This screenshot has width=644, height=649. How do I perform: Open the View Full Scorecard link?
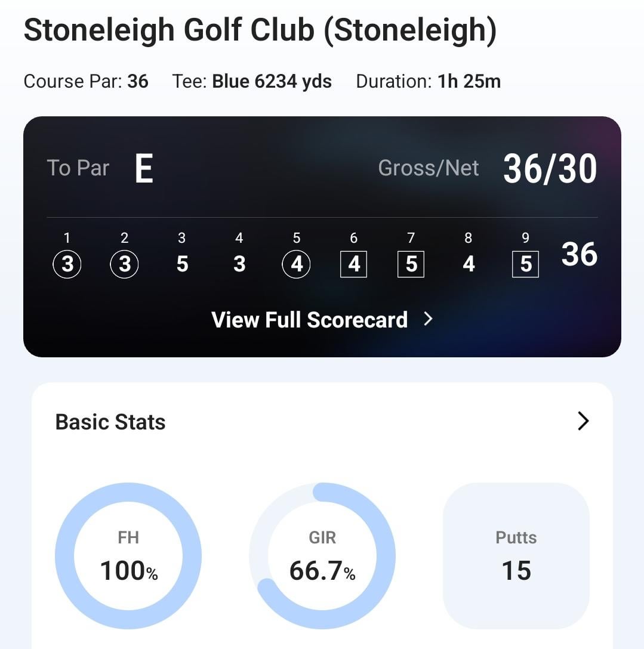click(x=309, y=320)
